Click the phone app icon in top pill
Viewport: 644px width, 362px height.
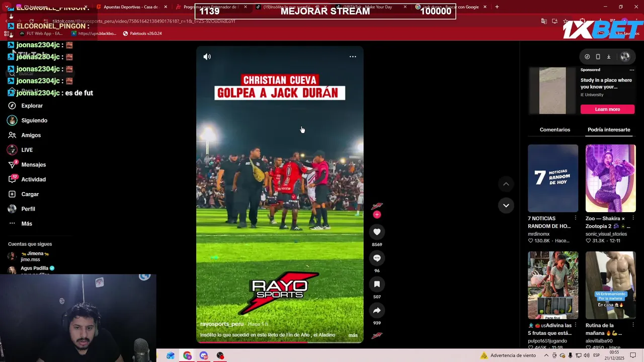(598, 57)
